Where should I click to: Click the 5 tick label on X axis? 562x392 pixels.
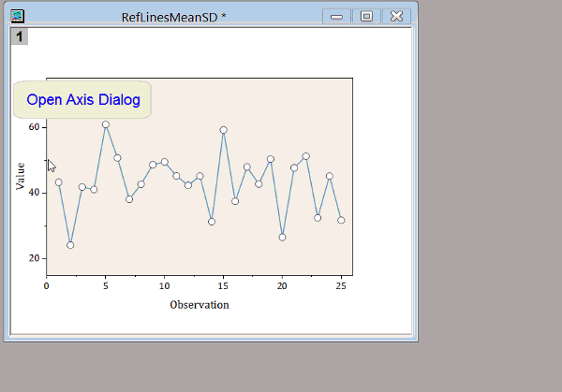pos(106,286)
